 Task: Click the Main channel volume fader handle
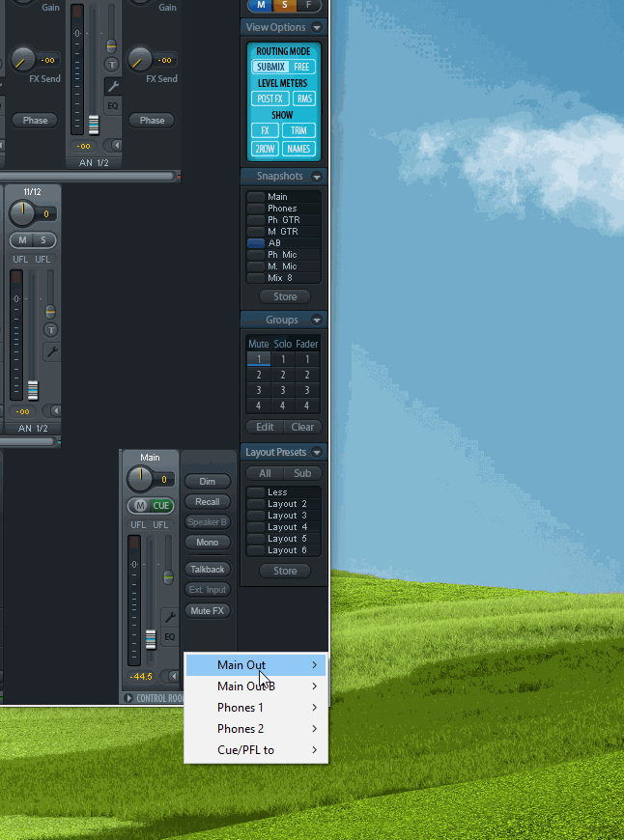[x=151, y=638]
